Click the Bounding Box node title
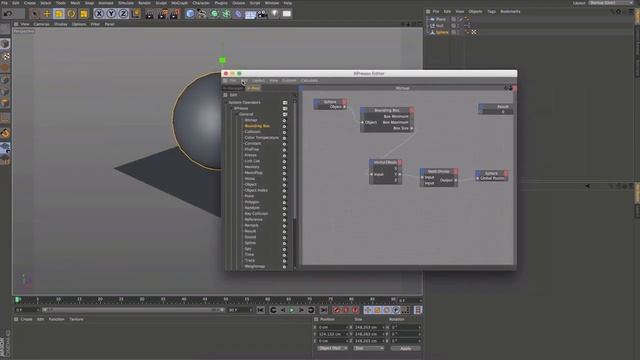The width and height of the screenshot is (640, 360). [x=387, y=110]
